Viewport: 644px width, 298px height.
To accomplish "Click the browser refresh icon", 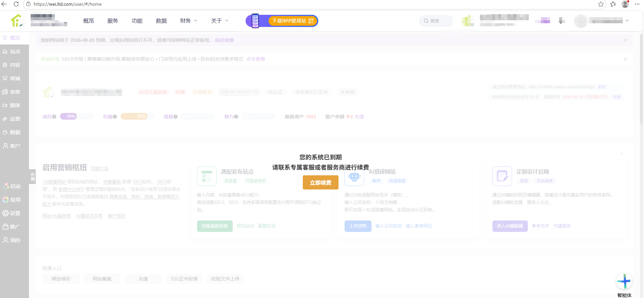I will (16, 4).
